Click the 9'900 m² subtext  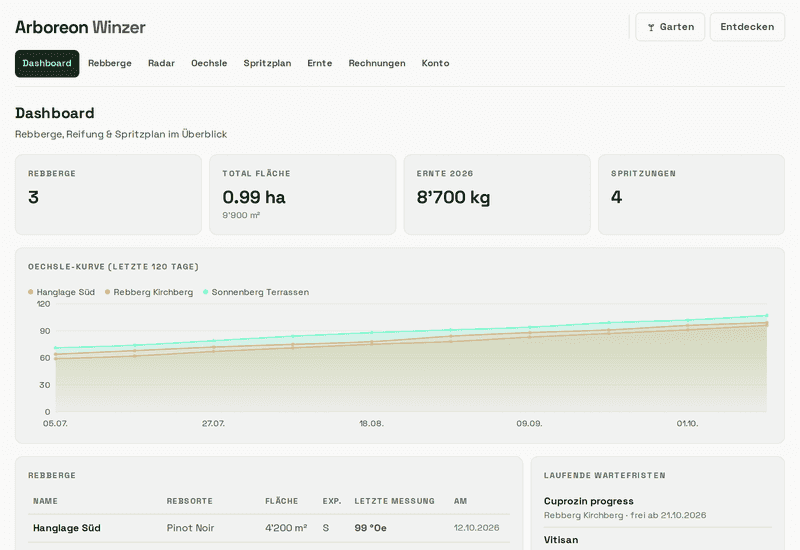click(241, 215)
